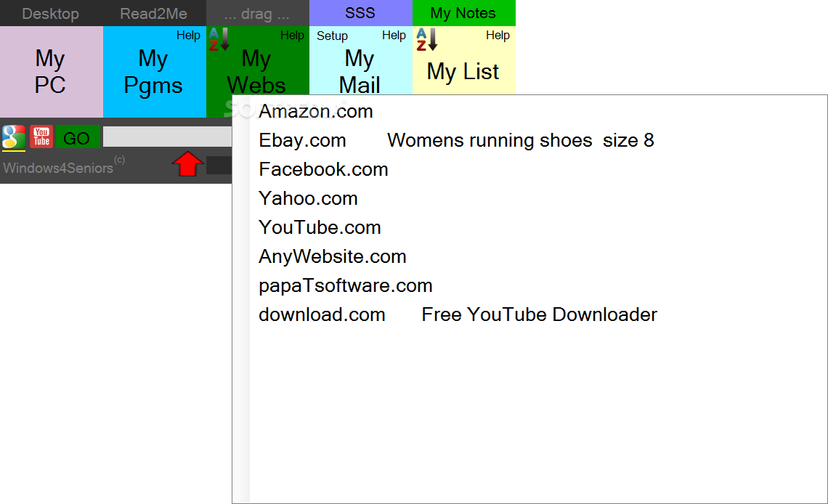Select Amazon.com in the list
The width and height of the screenshot is (828, 504).
tap(316, 111)
